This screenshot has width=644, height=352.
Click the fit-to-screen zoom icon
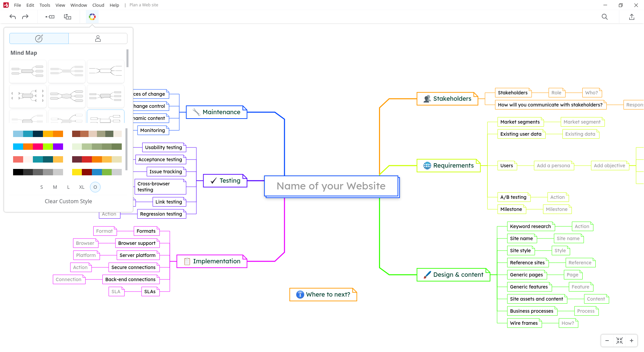[x=620, y=341]
